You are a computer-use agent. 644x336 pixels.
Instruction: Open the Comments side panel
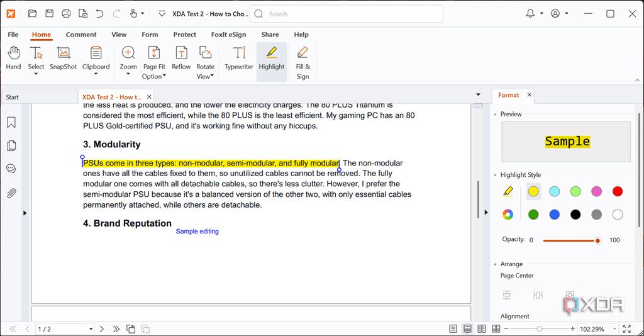pyautogui.click(x=11, y=169)
